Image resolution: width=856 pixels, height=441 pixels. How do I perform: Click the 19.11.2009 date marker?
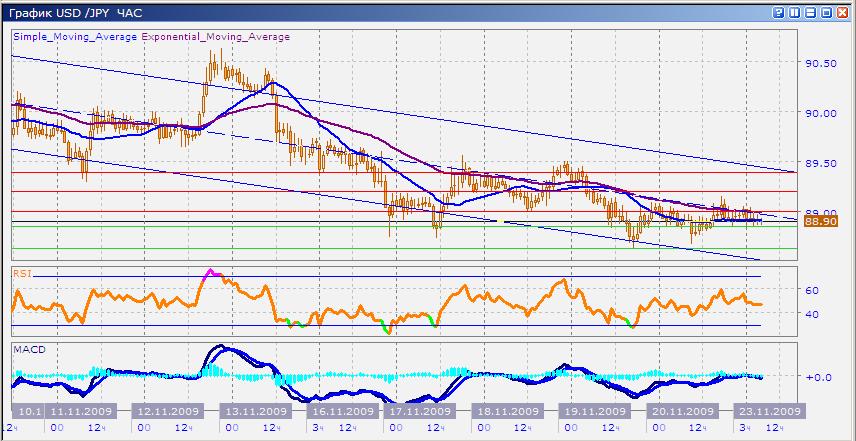click(594, 411)
